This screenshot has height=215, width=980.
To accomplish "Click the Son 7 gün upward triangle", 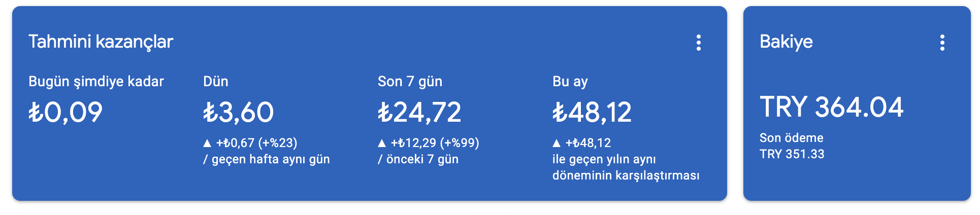I will (382, 144).
